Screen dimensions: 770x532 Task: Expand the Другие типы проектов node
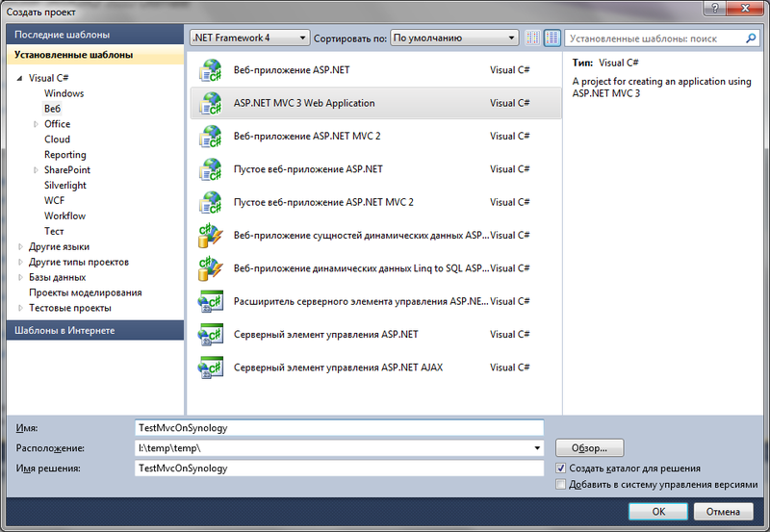(x=20, y=262)
